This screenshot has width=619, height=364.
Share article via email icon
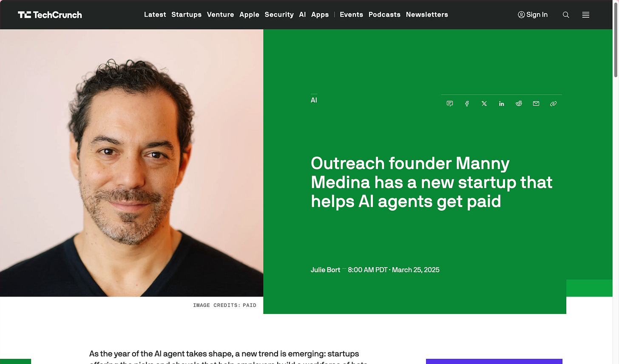click(536, 104)
